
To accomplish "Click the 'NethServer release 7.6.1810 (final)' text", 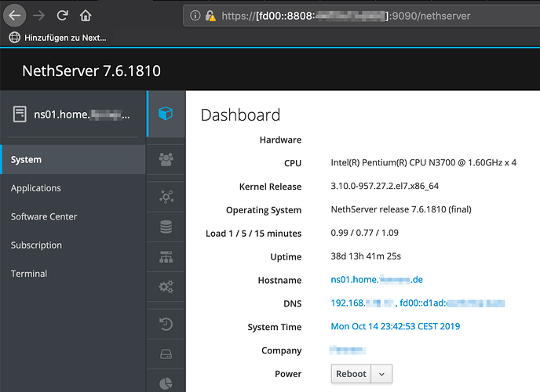I will click(x=401, y=209).
